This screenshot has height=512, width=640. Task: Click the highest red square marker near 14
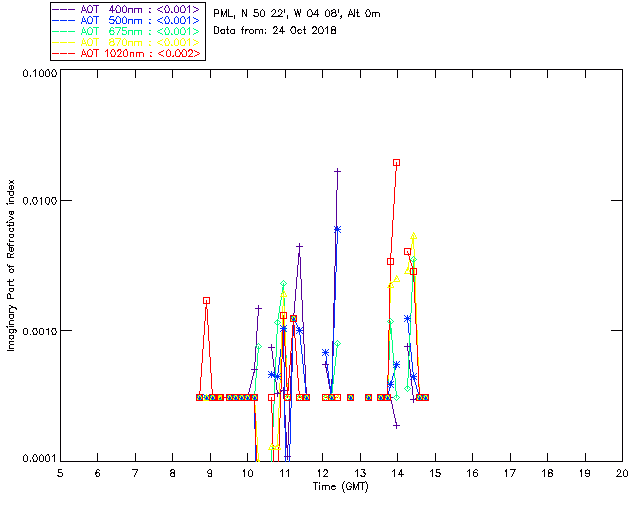(396, 163)
